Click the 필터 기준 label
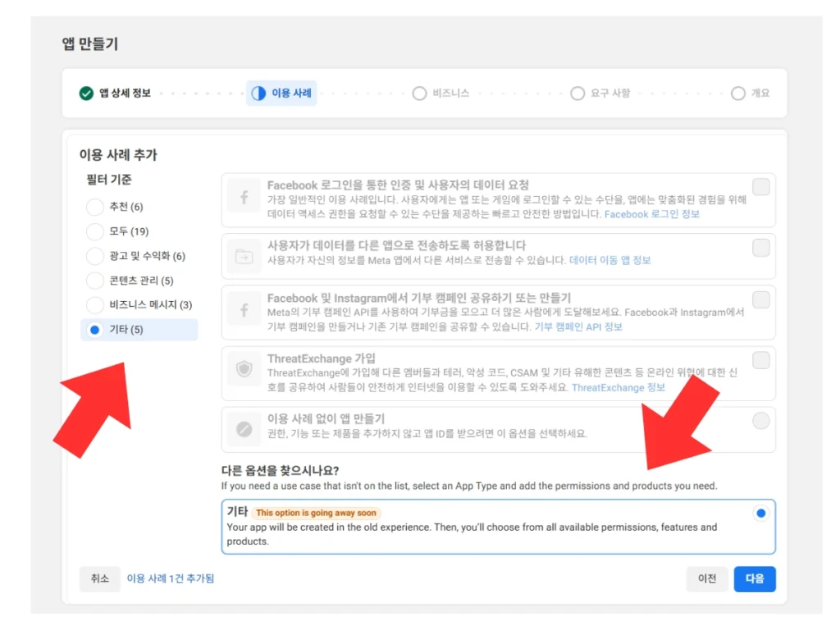This screenshot has width=840, height=630. pyautogui.click(x=109, y=180)
